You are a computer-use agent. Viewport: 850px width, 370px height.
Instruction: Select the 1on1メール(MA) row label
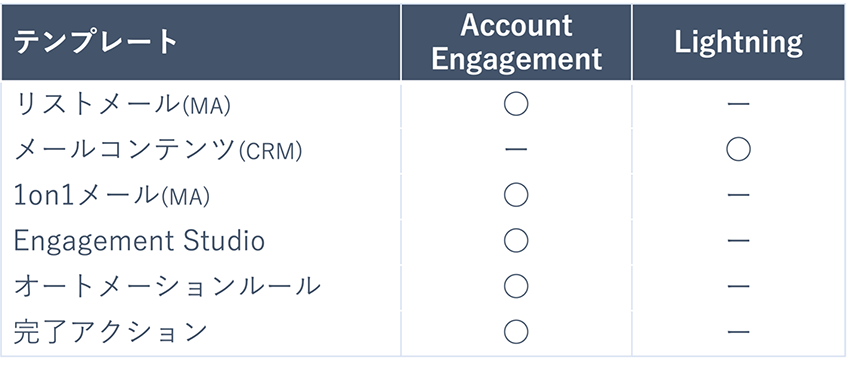pyautogui.click(x=112, y=196)
